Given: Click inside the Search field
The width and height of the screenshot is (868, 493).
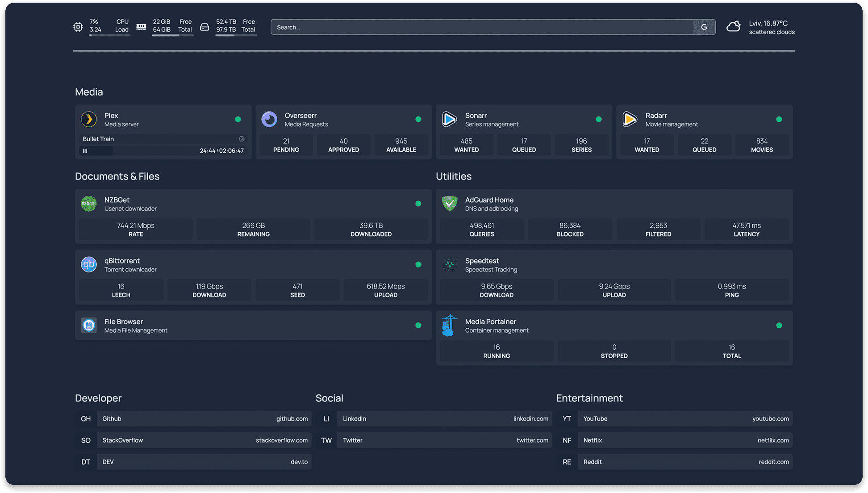Looking at the screenshot, I should [x=447, y=27].
